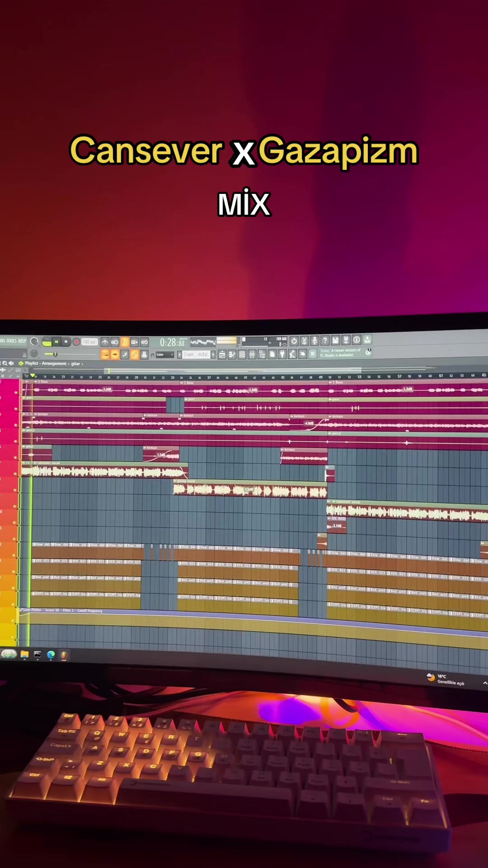Screen dimensions: 488x868
Task: Click the save new version icon
Action: point(346,340)
